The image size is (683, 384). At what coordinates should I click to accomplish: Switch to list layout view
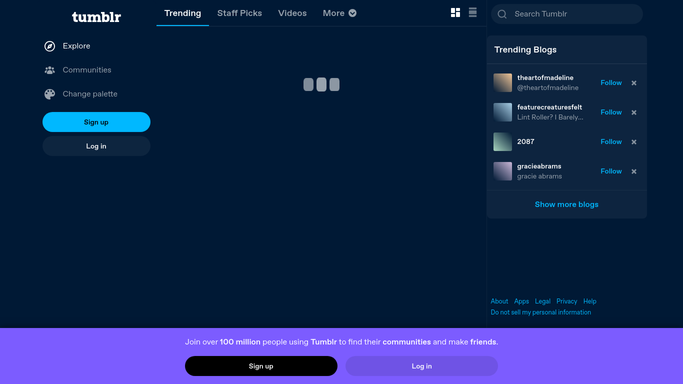[473, 13]
